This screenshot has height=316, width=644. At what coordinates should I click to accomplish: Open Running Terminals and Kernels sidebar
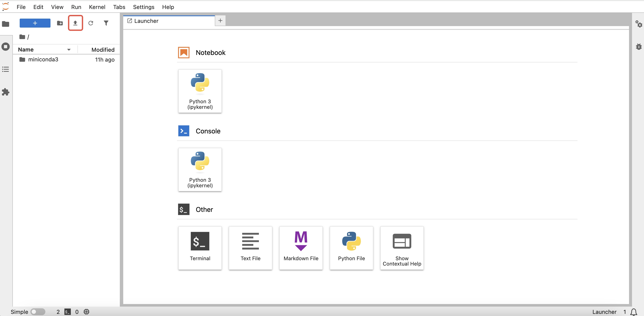coord(6,47)
